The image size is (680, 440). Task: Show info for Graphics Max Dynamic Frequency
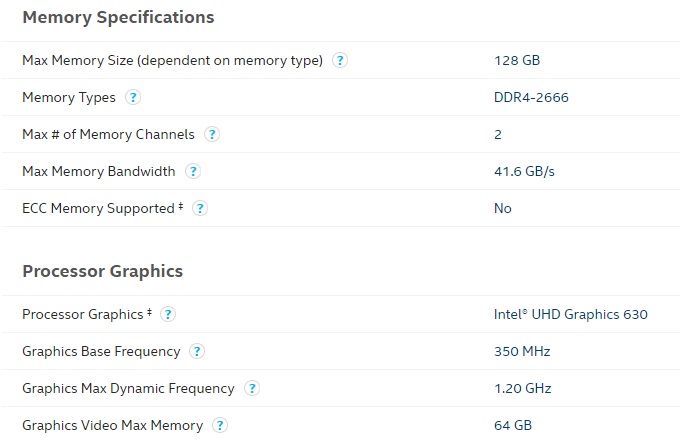coord(252,388)
